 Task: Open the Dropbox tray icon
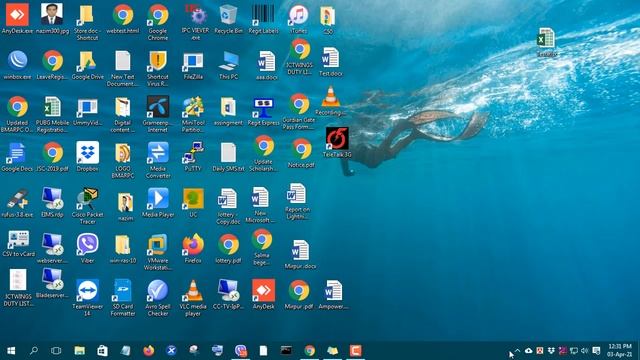[551, 351]
